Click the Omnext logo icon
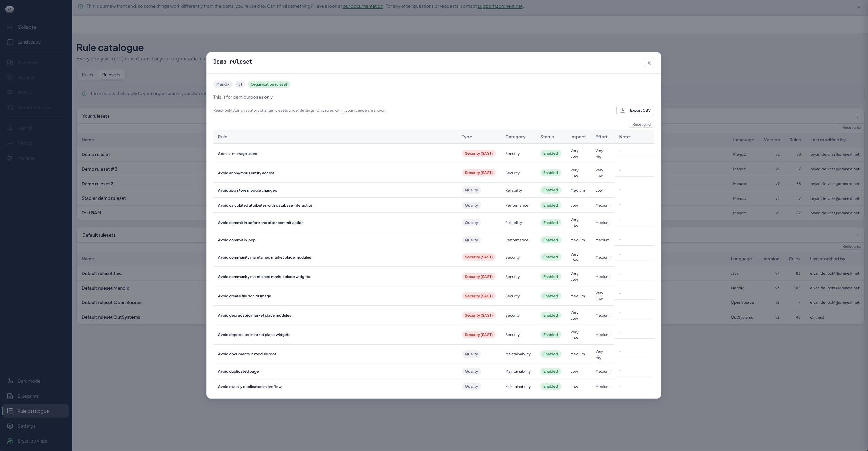Image resolution: width=868 pixels, height=451 pixels. pos(10,9)
